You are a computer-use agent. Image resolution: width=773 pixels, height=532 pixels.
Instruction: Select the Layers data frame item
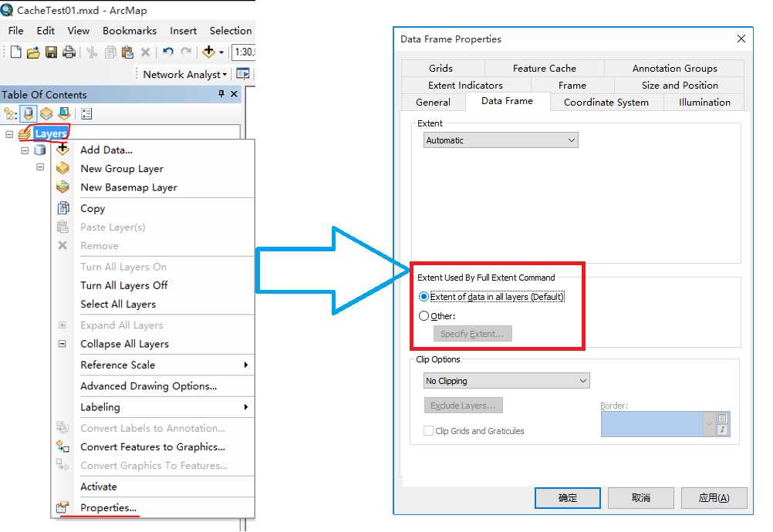click(51, 133)
